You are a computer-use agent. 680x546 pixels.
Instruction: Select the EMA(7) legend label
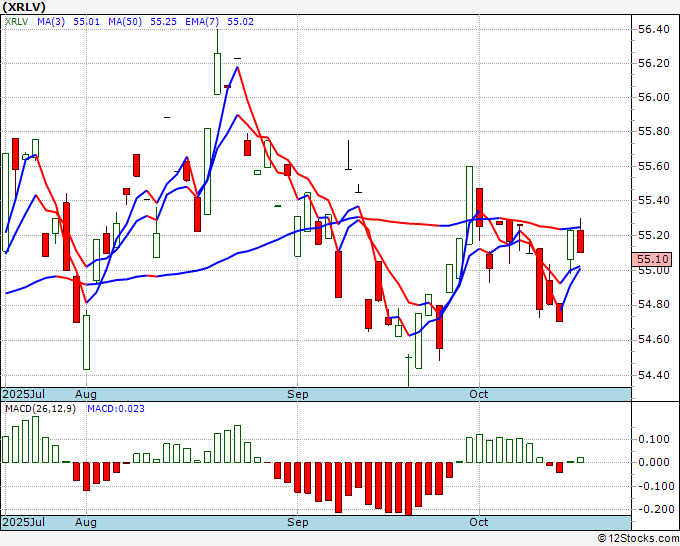pos(202,22)
